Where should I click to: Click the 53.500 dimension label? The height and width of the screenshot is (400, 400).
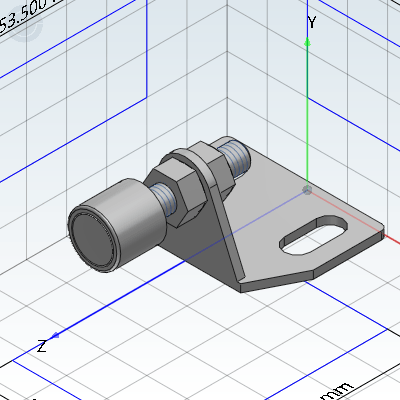[x=25, y=15]
